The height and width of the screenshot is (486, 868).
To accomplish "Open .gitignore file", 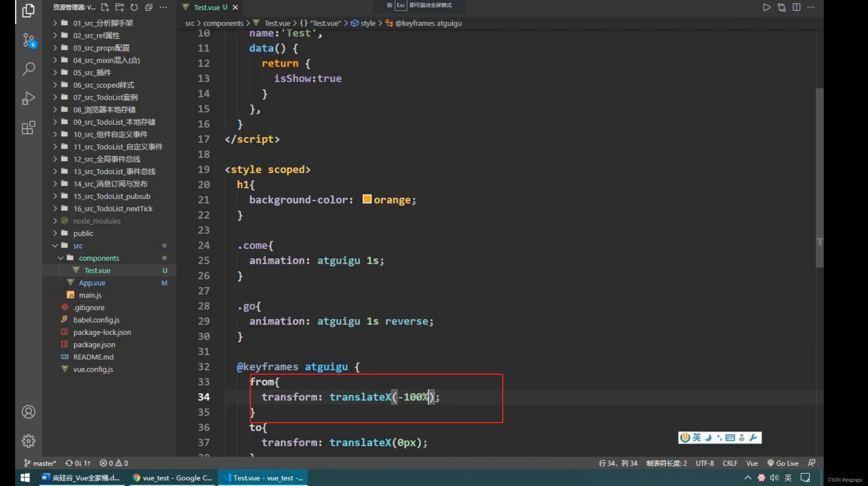I will 109,308.
